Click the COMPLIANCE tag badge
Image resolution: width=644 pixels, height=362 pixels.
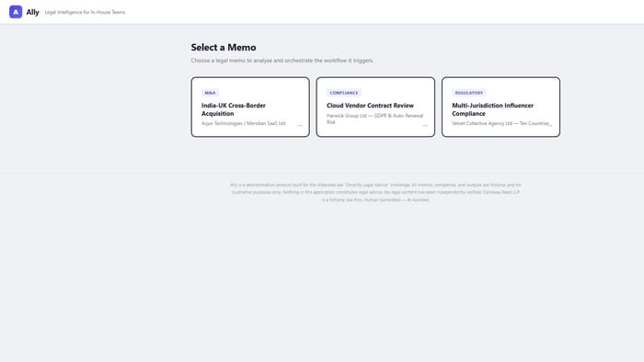344,93
